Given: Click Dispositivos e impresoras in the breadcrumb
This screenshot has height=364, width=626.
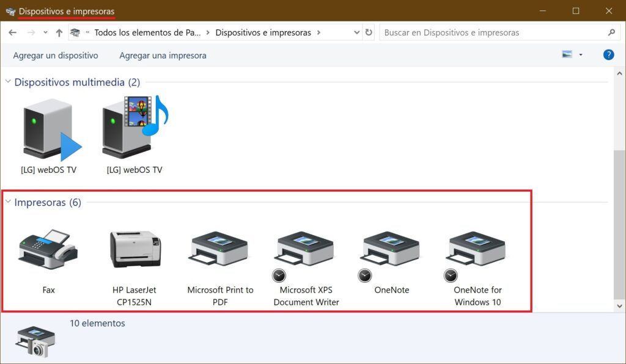Looking at the screenshot, I should [264, 32].
